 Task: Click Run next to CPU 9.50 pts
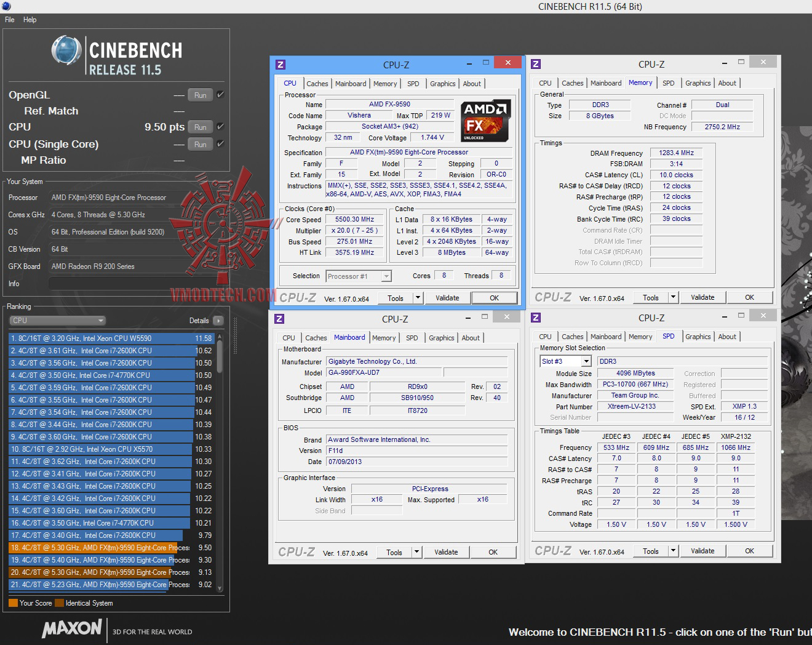[201, 127]
